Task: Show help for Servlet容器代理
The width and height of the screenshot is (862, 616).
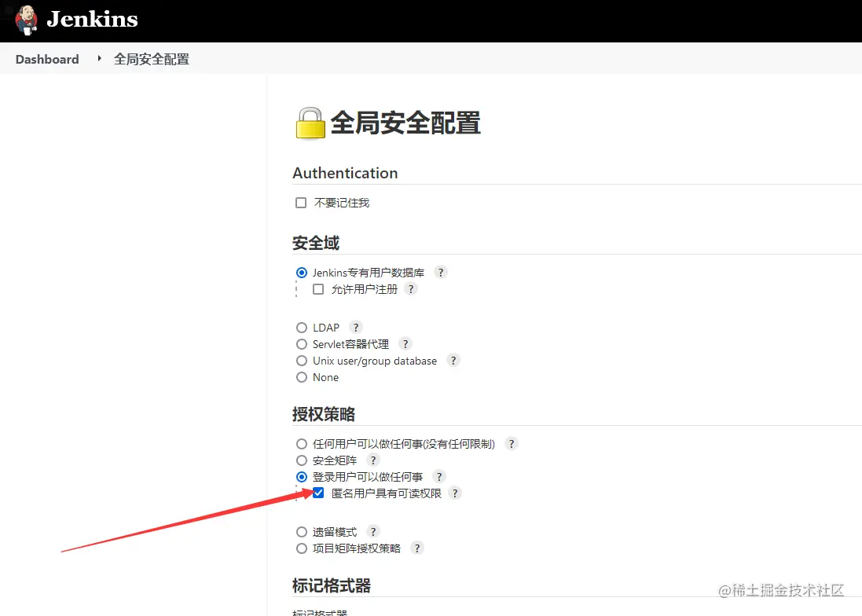Action: click(405, 343)
